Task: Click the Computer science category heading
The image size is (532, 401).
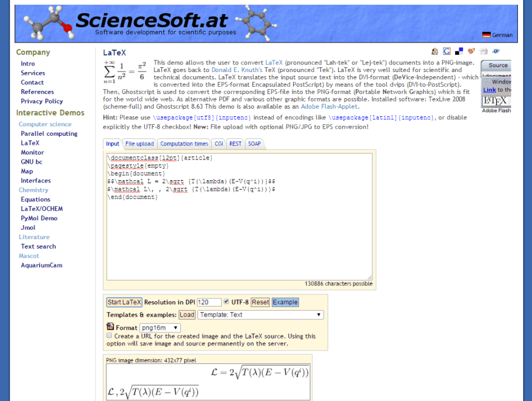Action: point(45,125)
